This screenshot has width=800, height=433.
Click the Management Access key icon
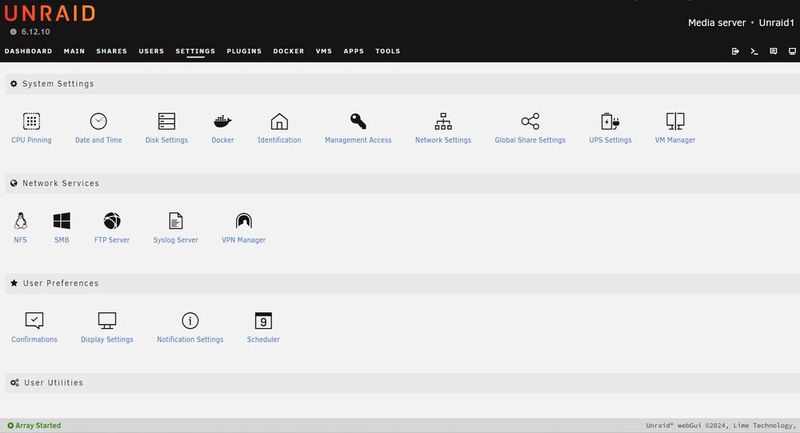[358, 121]
